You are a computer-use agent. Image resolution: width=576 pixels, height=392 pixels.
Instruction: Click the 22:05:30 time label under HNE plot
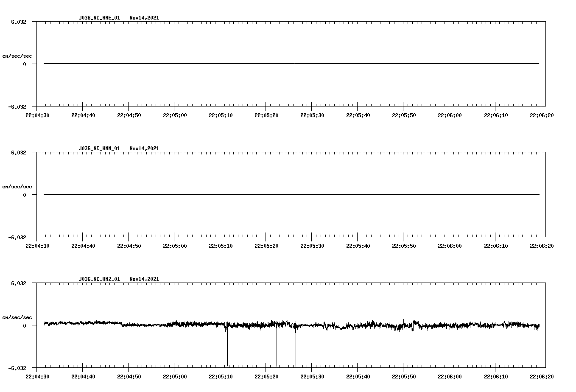[312, 115]
